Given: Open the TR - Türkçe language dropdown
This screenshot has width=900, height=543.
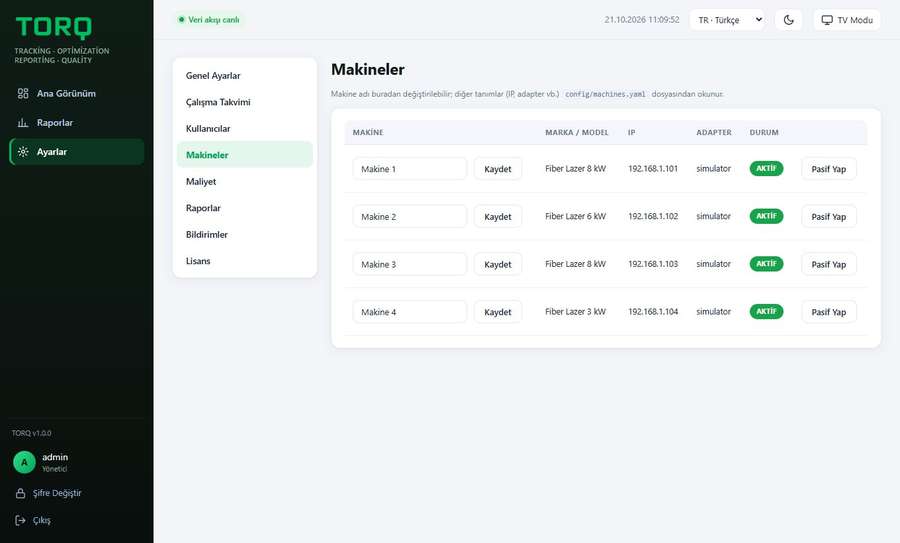Looking at the screenshot, I should (727, 20).
